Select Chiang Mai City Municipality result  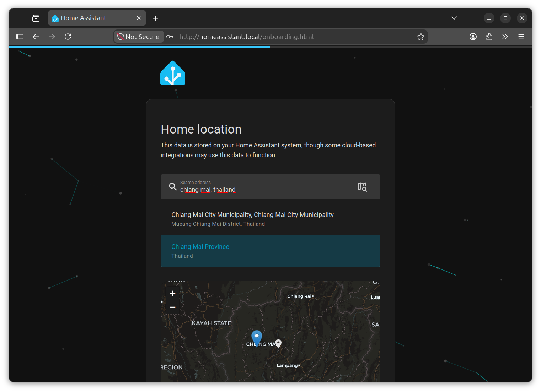270,219
